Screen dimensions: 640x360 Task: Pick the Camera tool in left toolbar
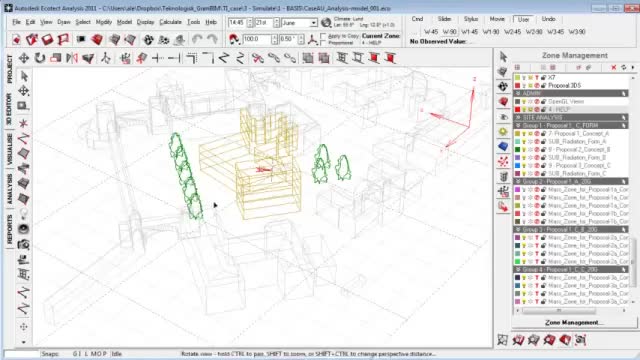tap(24, 244)
